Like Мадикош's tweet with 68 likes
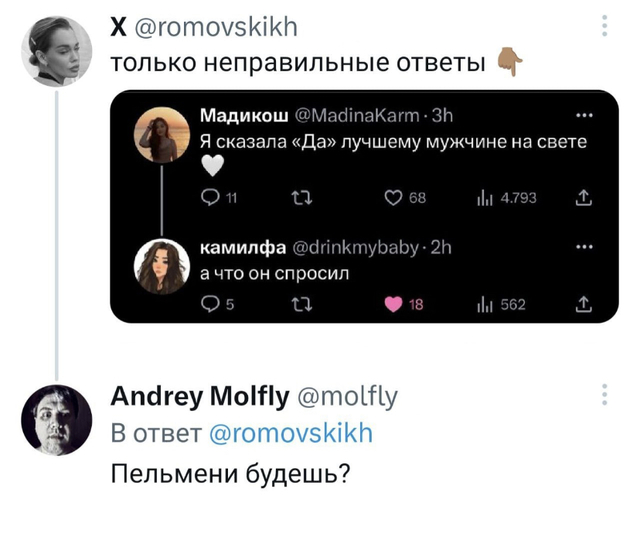The image size is (640, 547). pyautogui.click(x=393, y=198)
